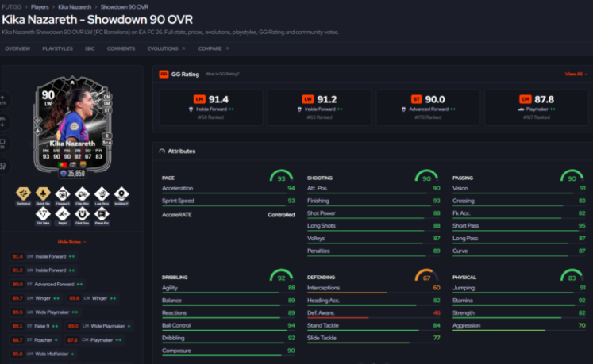Click the Finishing 93 attribute row

click(374, 201)
